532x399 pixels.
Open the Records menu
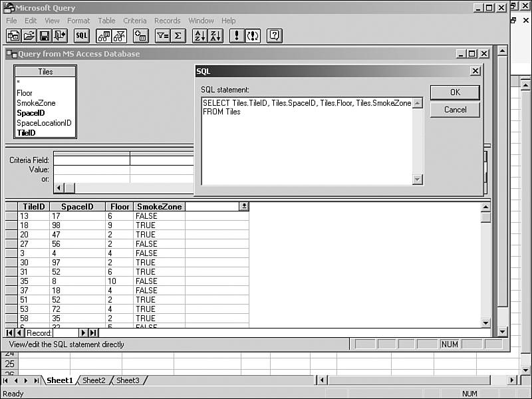168,21
